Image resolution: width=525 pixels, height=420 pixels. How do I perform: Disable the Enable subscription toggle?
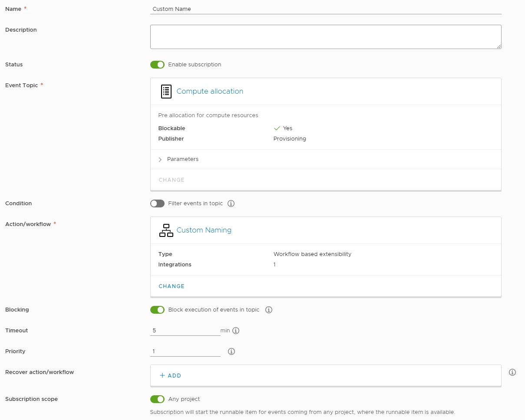tap(157, 65)
